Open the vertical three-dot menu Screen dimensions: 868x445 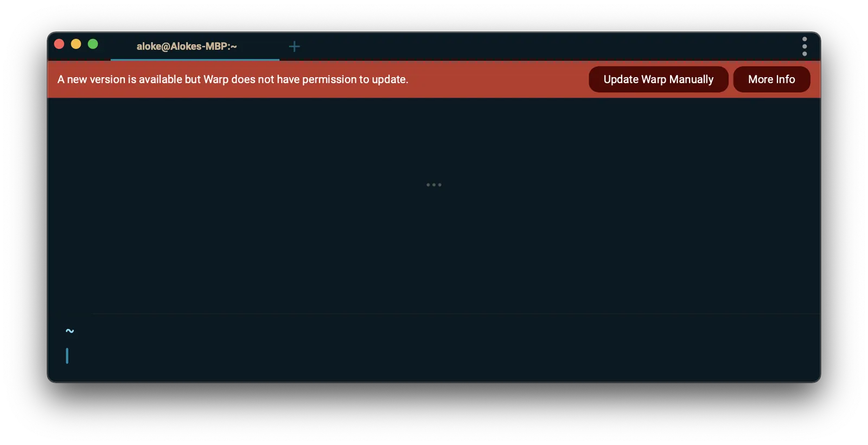point(805,47)
